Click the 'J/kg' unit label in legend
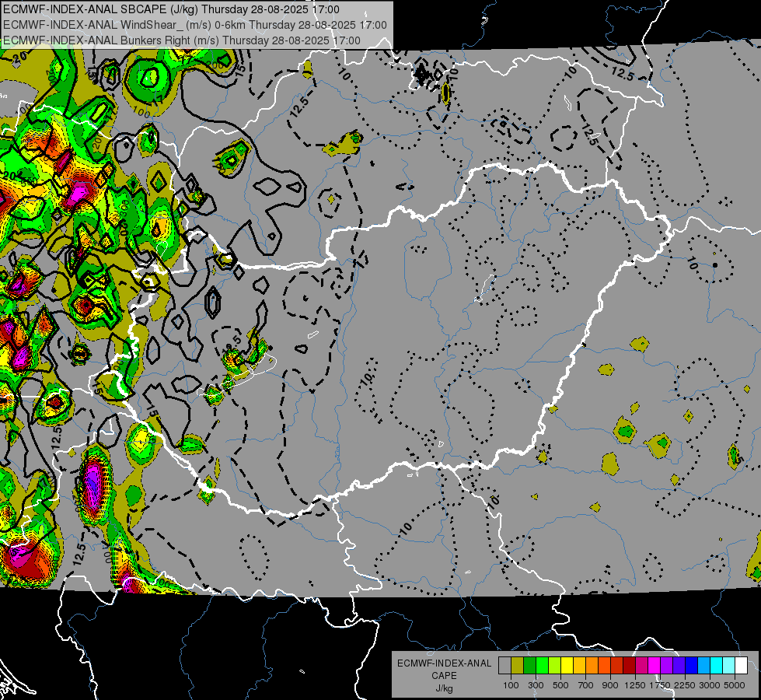Screen dimensions: 761x700 coord(445,688)
